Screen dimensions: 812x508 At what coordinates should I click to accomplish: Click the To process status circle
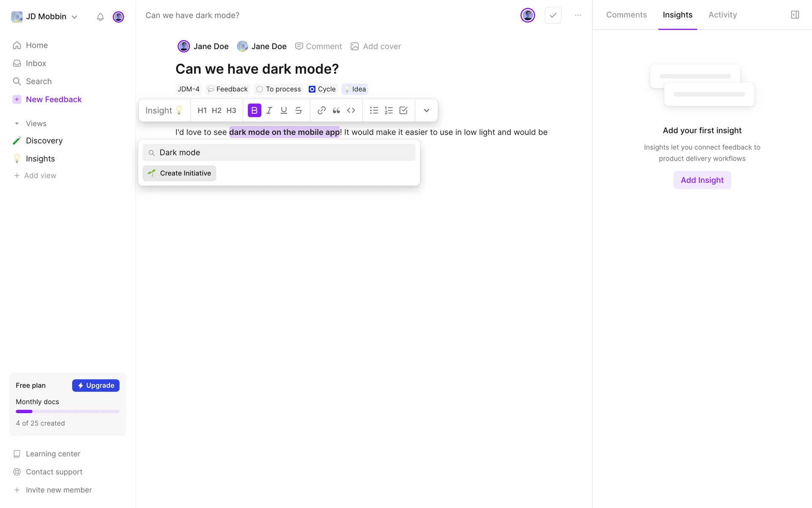pyautogui.click(x=260, y=89)
